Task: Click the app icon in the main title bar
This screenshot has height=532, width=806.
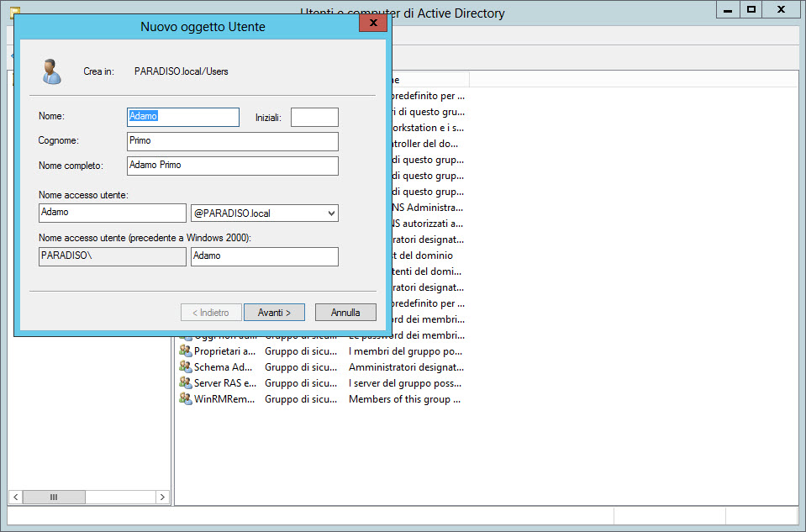Action: coord(14,12)
